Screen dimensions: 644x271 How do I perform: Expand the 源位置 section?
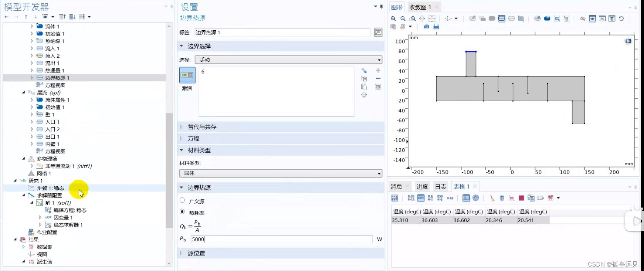click(182, 253)
